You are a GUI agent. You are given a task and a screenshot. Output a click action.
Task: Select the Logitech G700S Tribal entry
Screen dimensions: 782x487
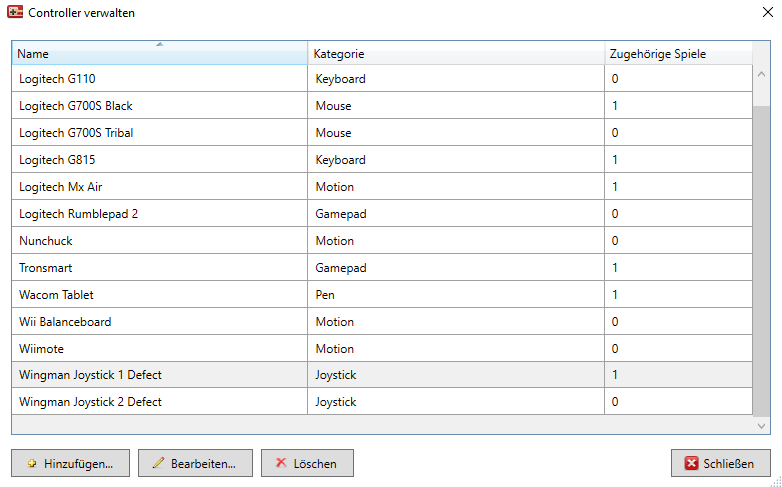(382, 132)
